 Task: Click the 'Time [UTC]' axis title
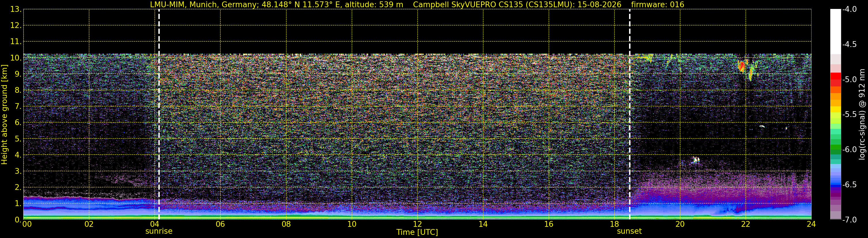(x=417, y=232)
